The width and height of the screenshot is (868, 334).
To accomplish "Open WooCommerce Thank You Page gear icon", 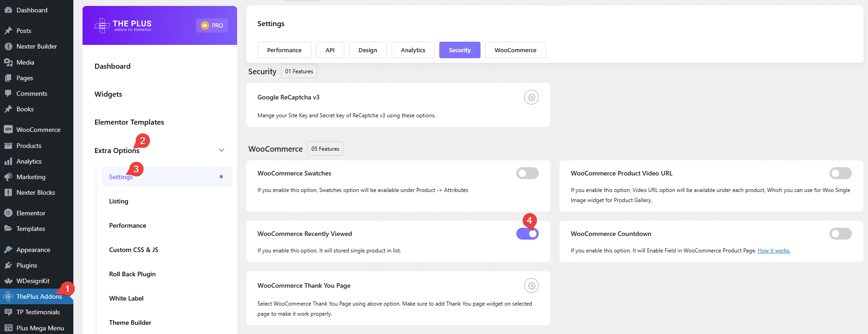I will click(531, 286).
